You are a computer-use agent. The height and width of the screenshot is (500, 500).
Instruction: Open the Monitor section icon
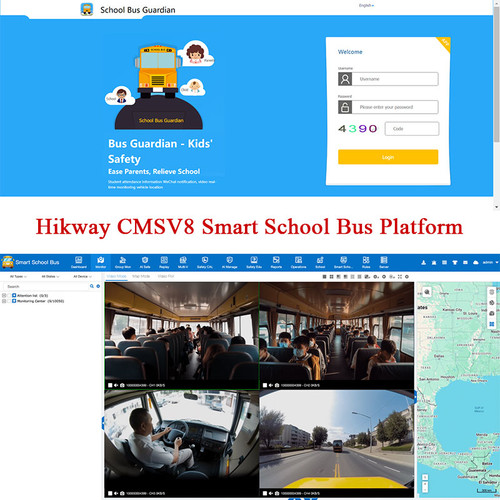[x=101, y=262]
